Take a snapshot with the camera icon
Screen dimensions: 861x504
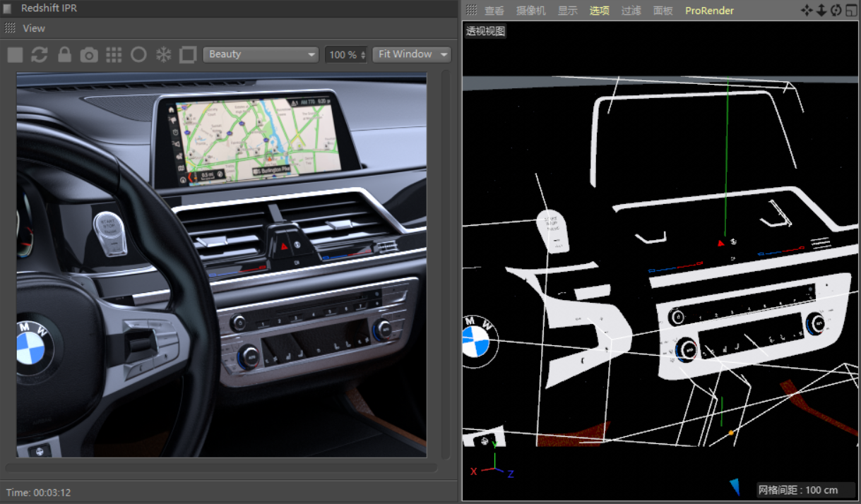pyautogui.click(x=89, y=54)
